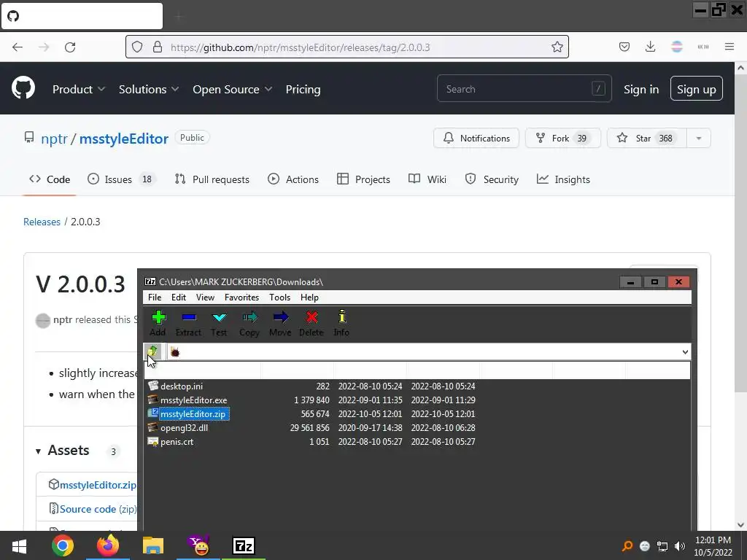Viewport: 747px width, 560px height.
Task: Open the Edit menu in 7-Zip
Action: pyautogui.click(x=179, y=297)
